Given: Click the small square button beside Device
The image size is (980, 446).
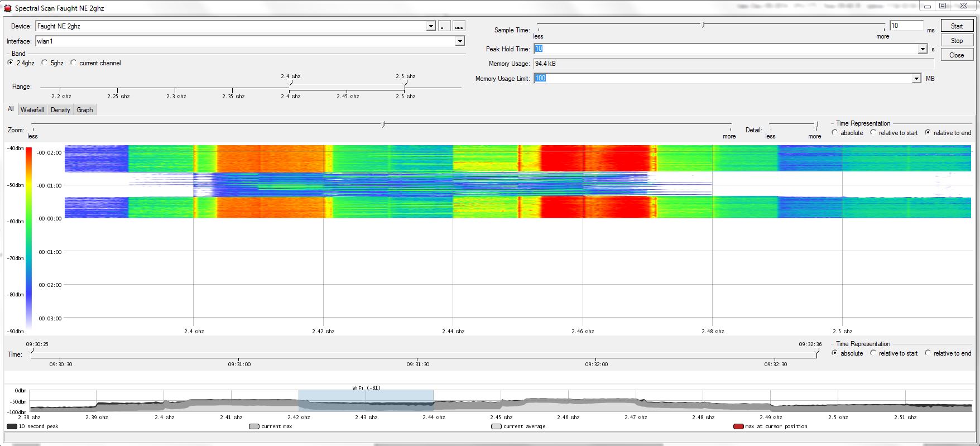Looking at the screenshot, I should (444, 26).
